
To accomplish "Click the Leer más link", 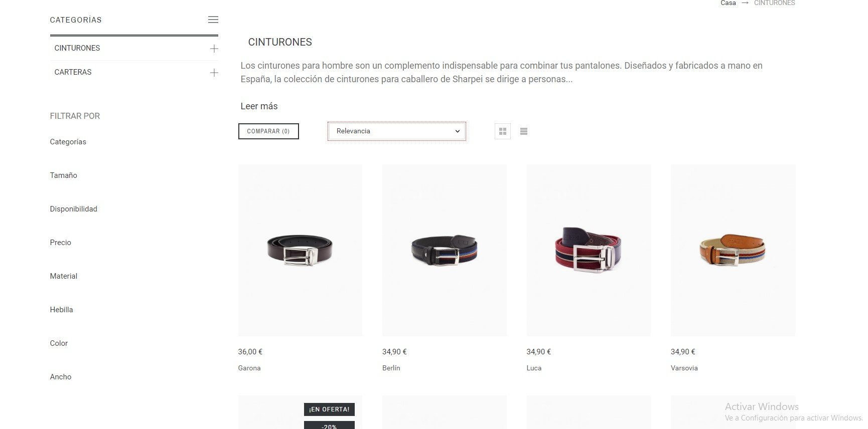I will 259,106.
